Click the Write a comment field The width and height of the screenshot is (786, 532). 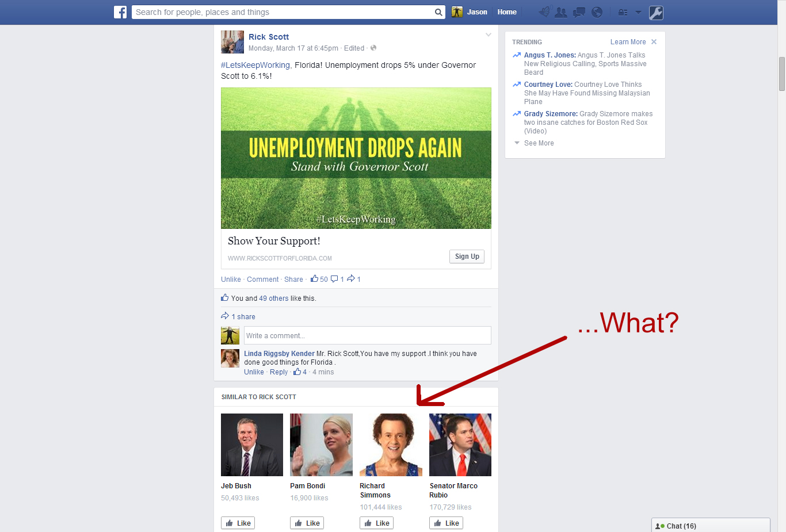[367, 335]
